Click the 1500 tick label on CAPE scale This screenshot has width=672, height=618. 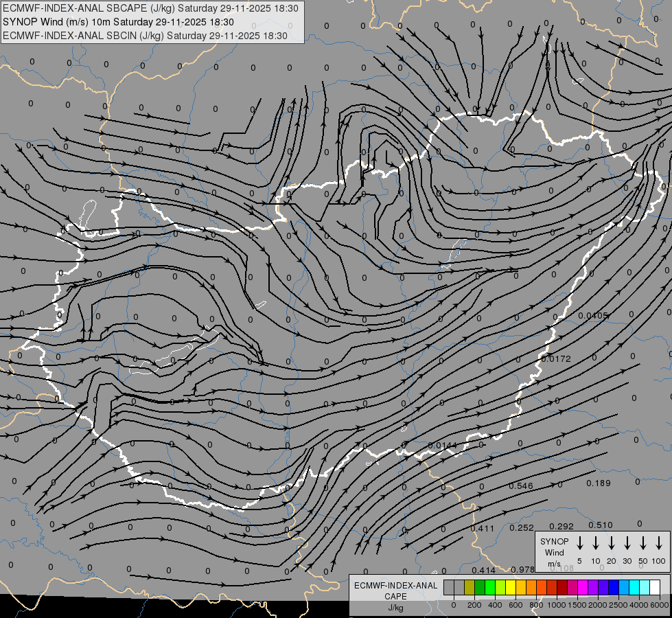577,605
